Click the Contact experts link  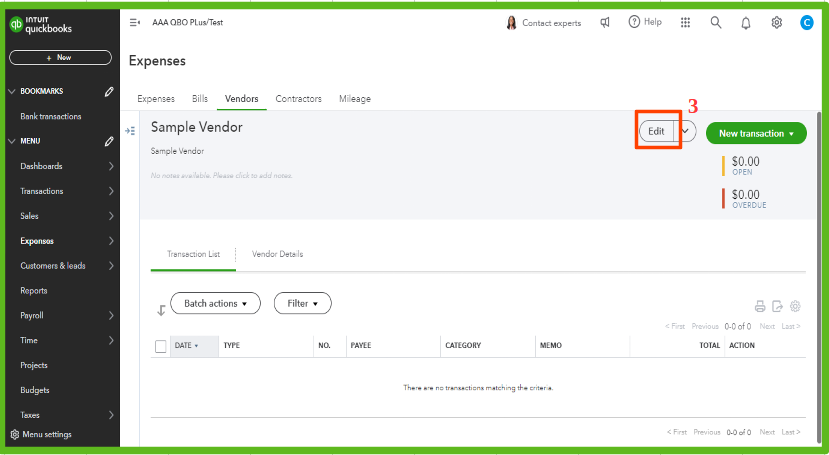click(x=551, y=23)
